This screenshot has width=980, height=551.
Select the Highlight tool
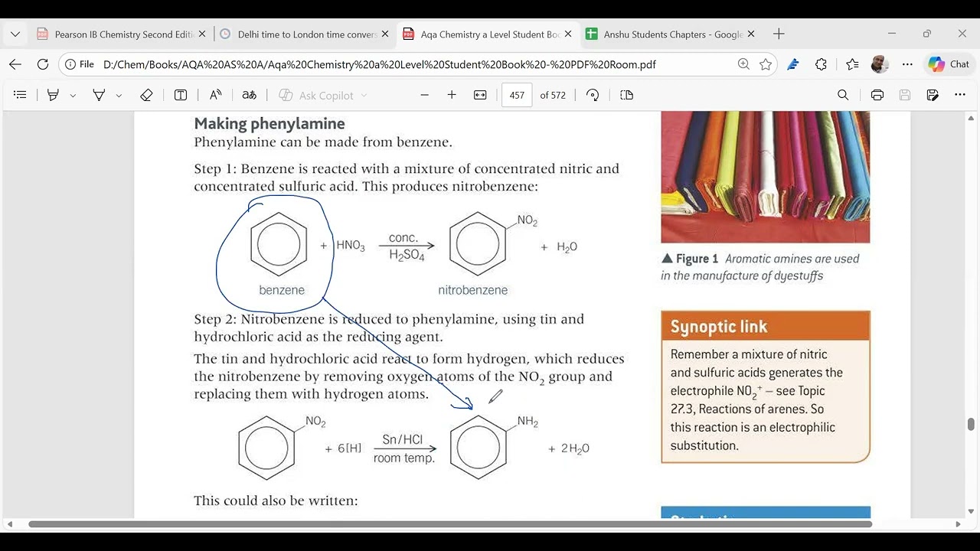tap(53, 95)
